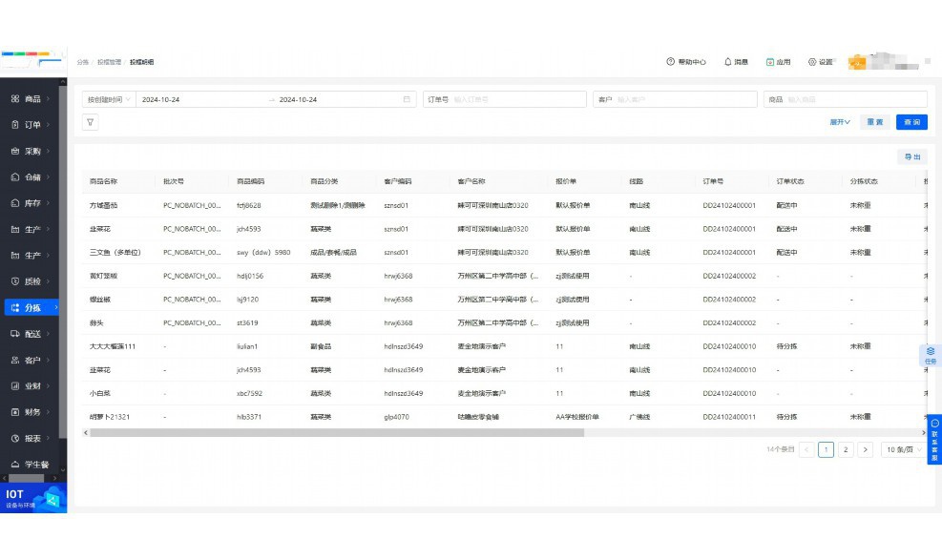The height and width of the screenshot is (560, 942).
Task: Open 消息 notifications bell
Action: click(736, 62)
